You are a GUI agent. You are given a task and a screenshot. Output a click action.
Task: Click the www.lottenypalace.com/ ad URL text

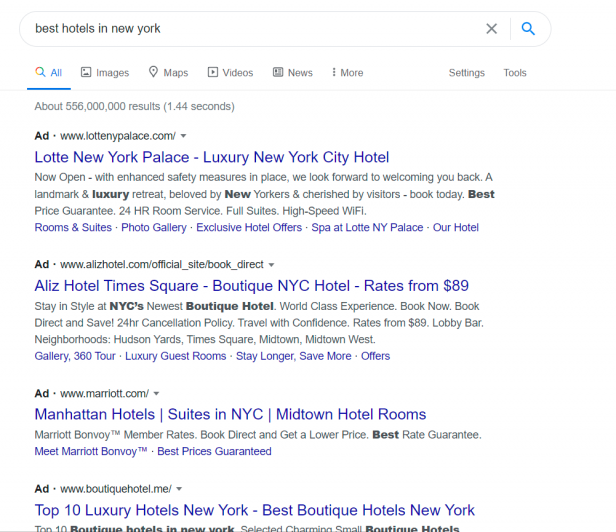click(118, 136)
